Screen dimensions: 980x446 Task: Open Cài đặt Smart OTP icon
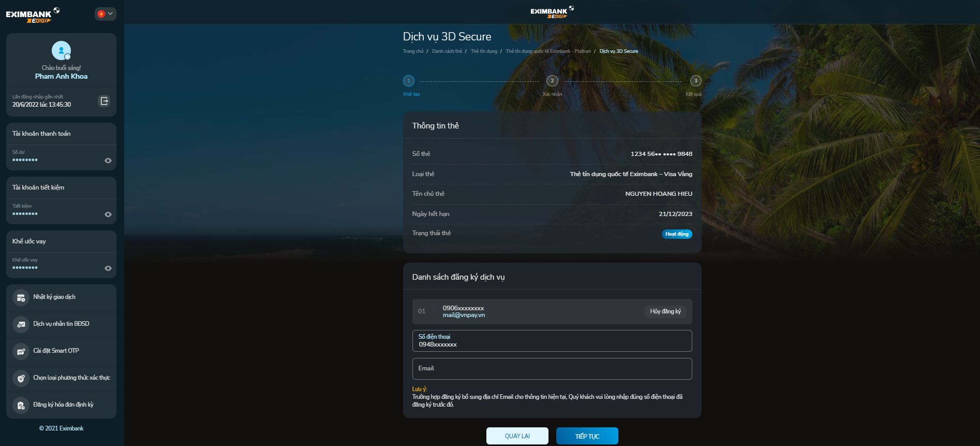tap(21, 351)
